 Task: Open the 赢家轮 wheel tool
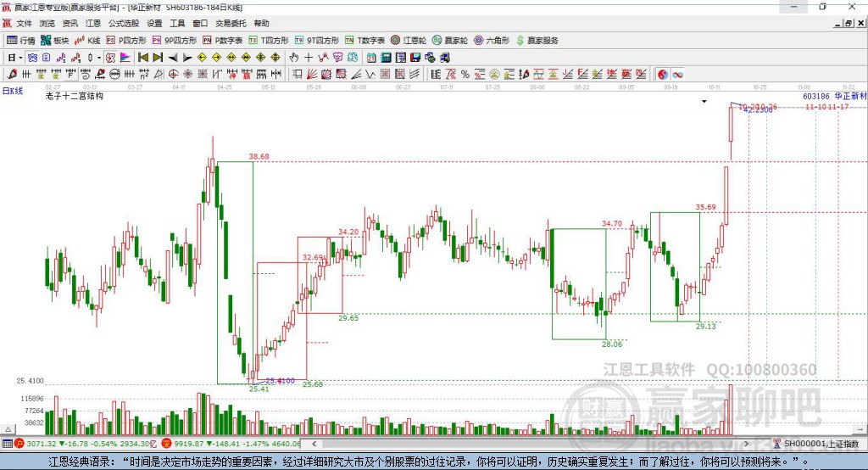point(450,41)
